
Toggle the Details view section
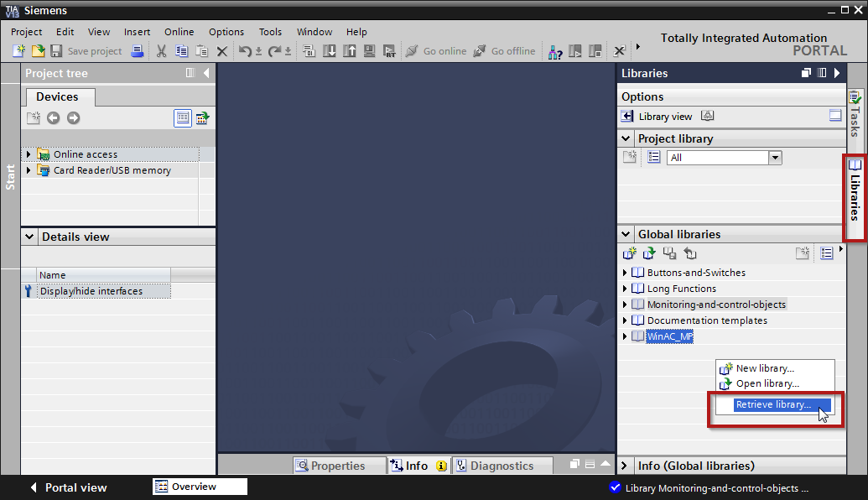[29, 237]
